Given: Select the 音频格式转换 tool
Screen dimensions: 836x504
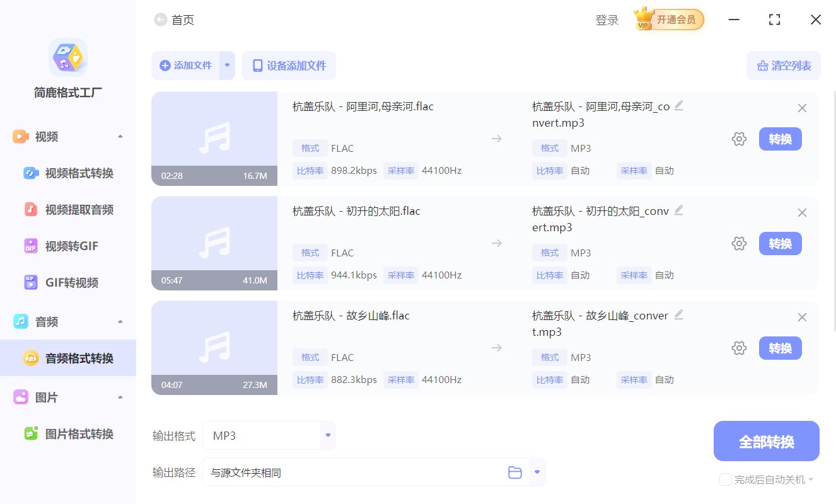Looking at the screenshot, I should 67,358.
